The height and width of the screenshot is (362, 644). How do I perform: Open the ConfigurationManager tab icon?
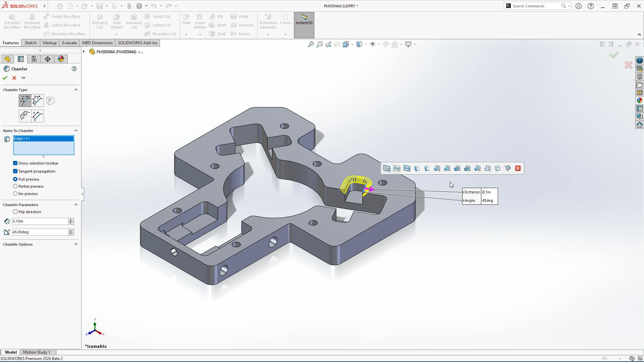pos(34,59)
